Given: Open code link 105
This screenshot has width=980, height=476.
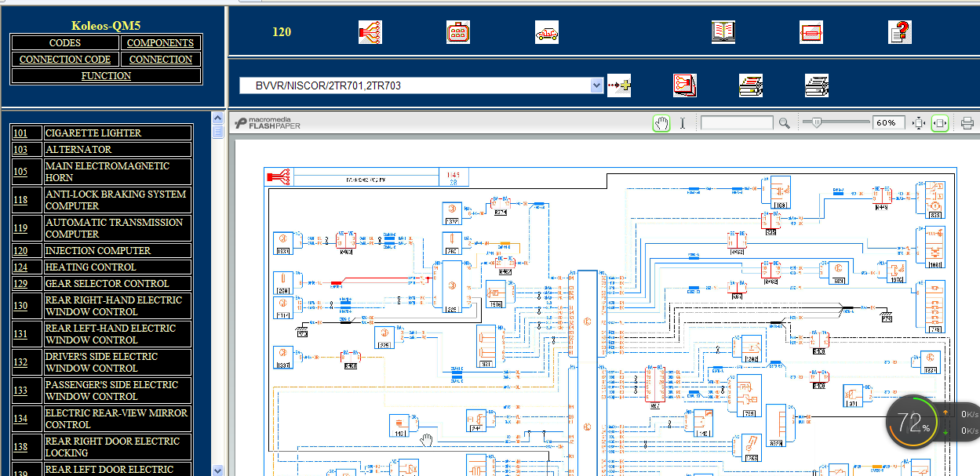Looking at the screenshot, I should (20, 172).
